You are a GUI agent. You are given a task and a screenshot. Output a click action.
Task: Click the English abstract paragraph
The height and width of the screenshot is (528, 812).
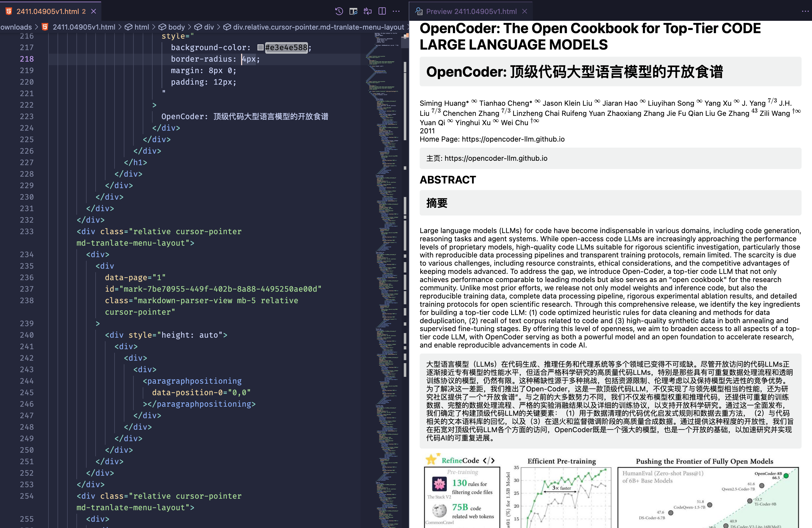point(610,288)
